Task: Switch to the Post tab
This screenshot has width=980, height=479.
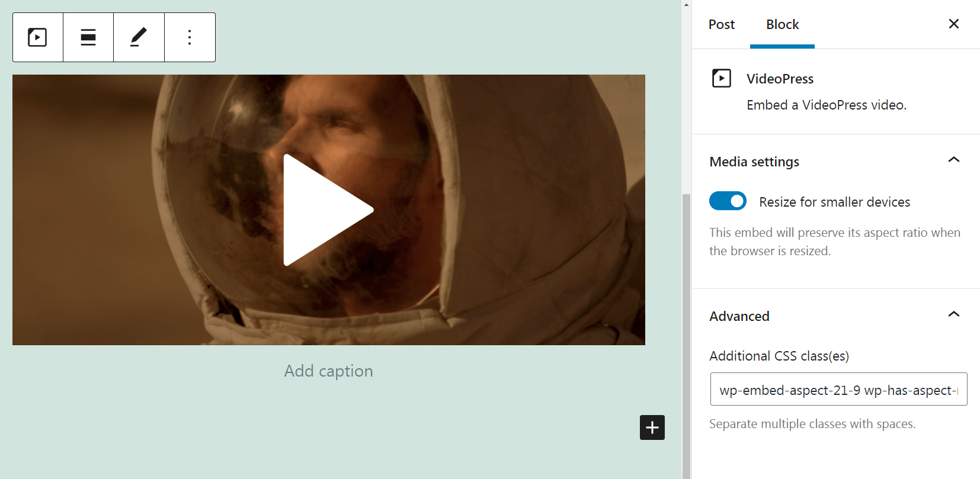Action: [x=722, y=24]
